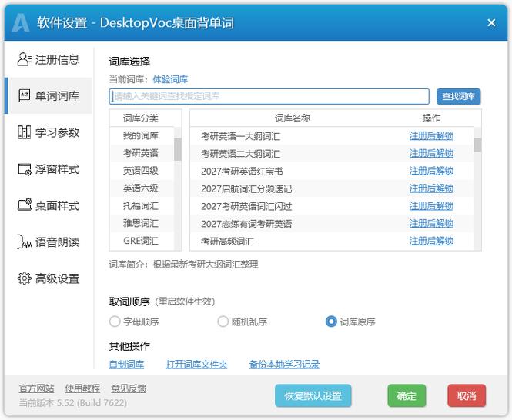
Task: Click 注册后解锁 for 2027考研英语词汇闪过
Action: (431, 206)
